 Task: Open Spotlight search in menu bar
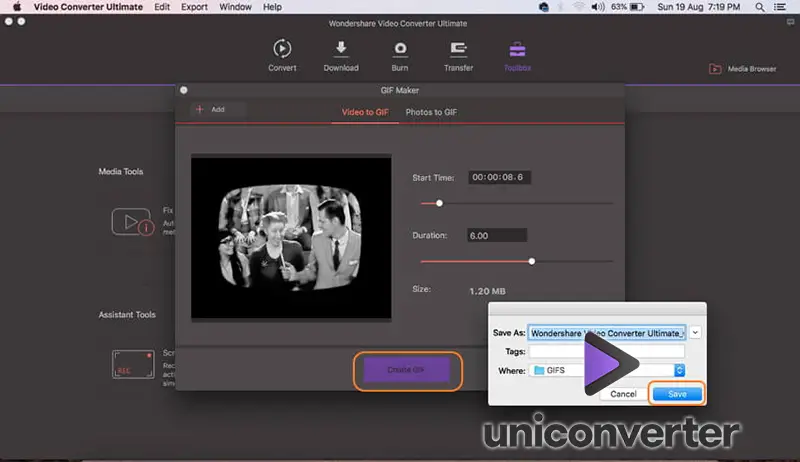(760, 7)
